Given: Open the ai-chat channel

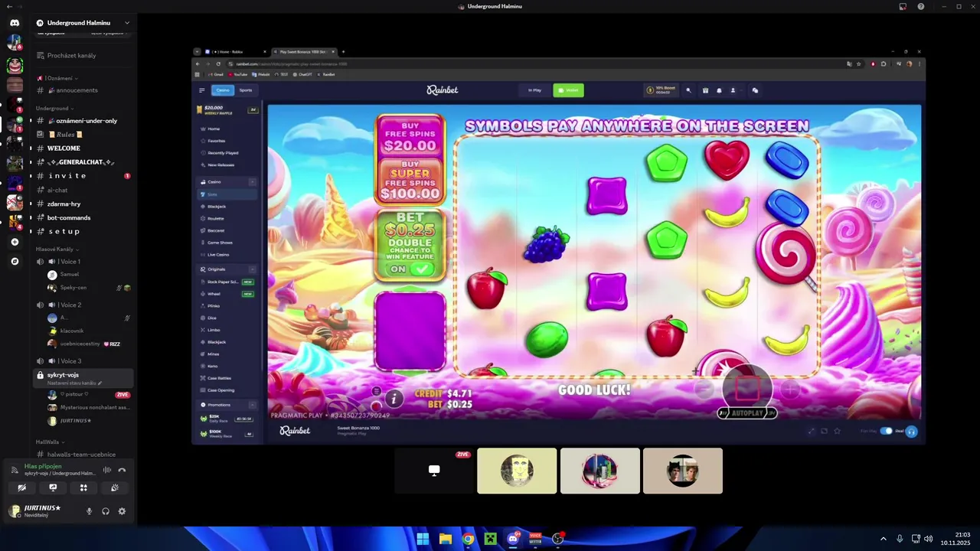Looking at the screenshot, I should [83, 190].
